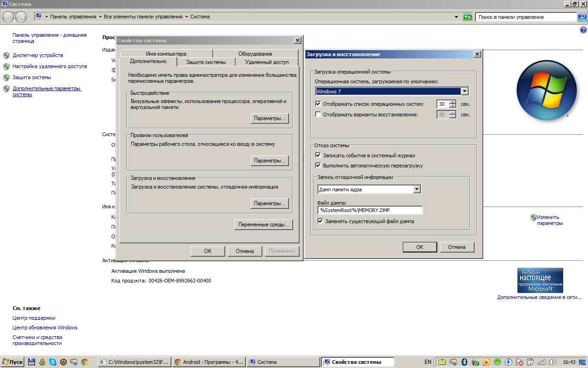
Task: Click the power plug tray icon
Action: click(x=531, y=362)
